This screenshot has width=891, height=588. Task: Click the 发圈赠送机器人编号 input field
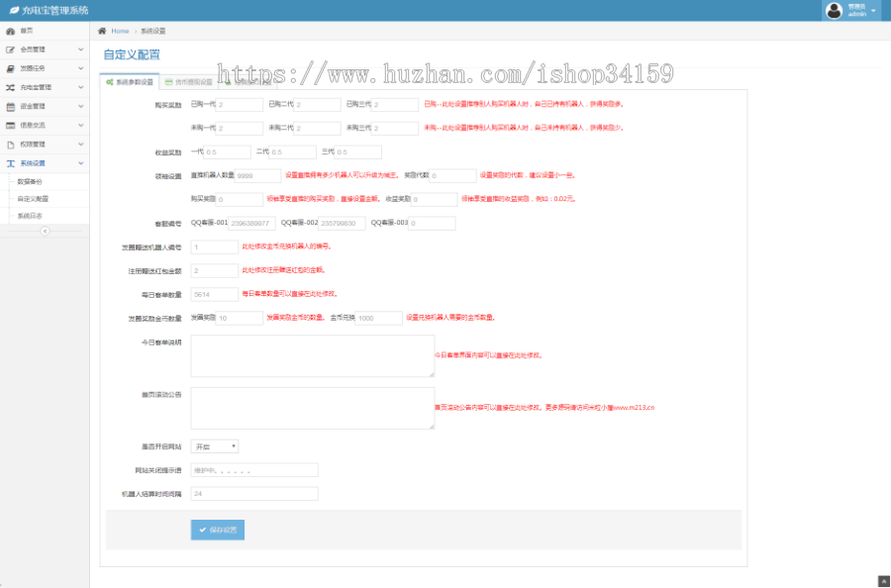point(215,247)
